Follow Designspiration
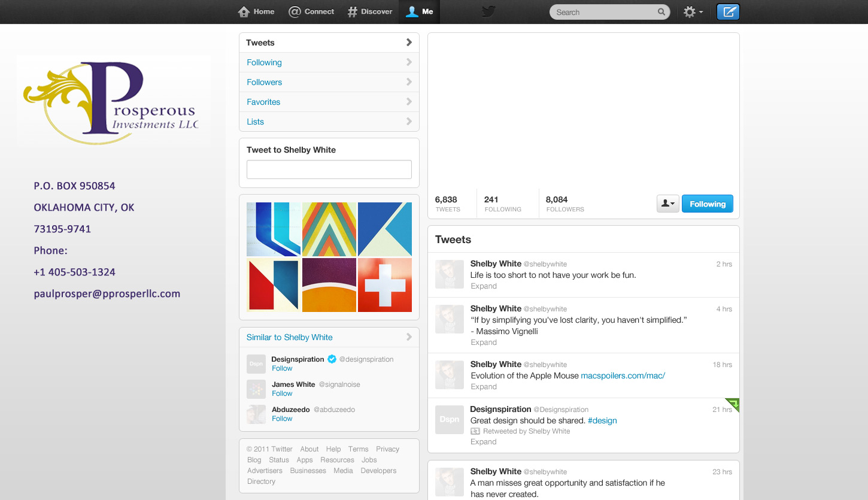Viewport: 868px width, 500px height. (282, 368)
